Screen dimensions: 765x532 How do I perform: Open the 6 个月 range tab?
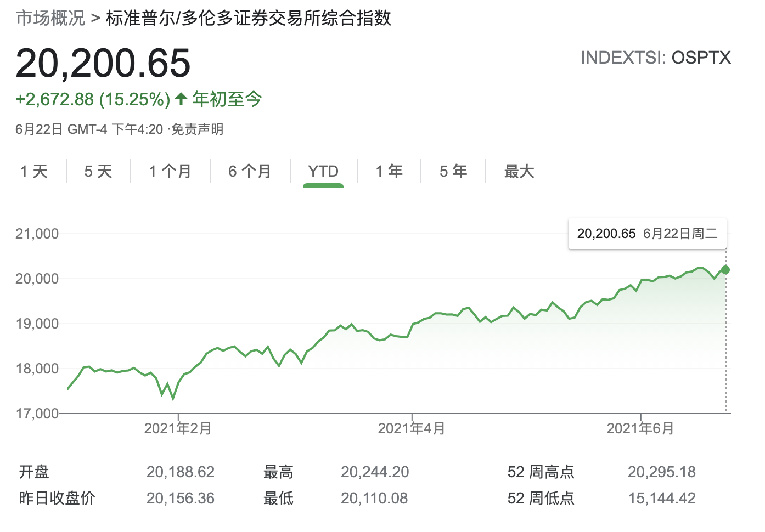250,172
